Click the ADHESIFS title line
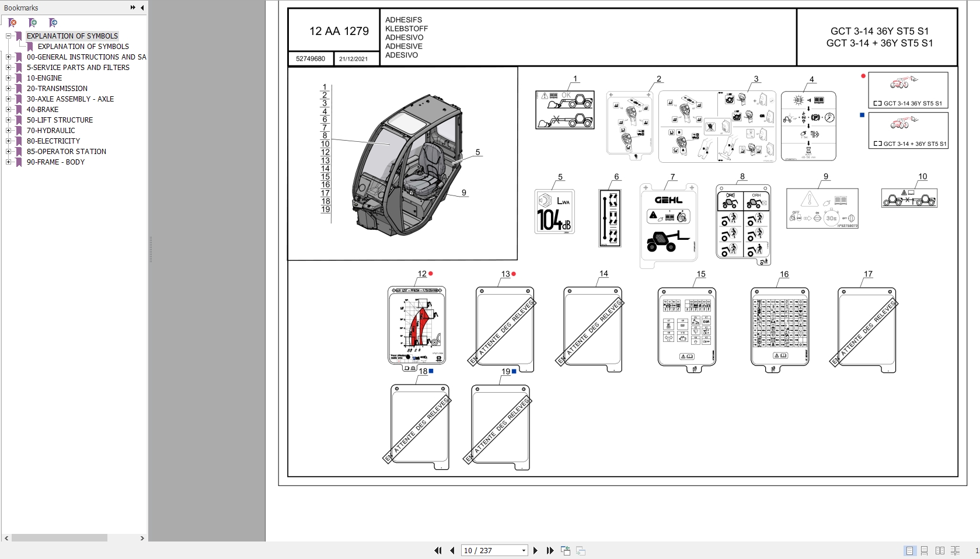The width and height of the screenshot is (980, 559). click(x=403, y=20)
